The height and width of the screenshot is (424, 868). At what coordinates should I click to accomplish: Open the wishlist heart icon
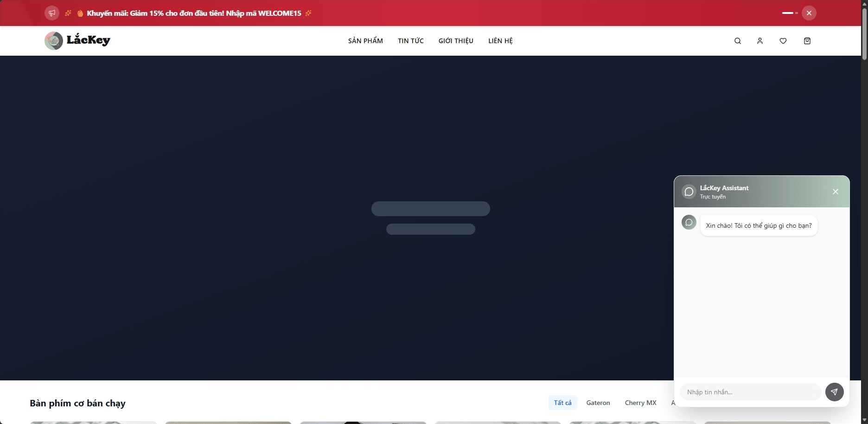pos(783,41)
